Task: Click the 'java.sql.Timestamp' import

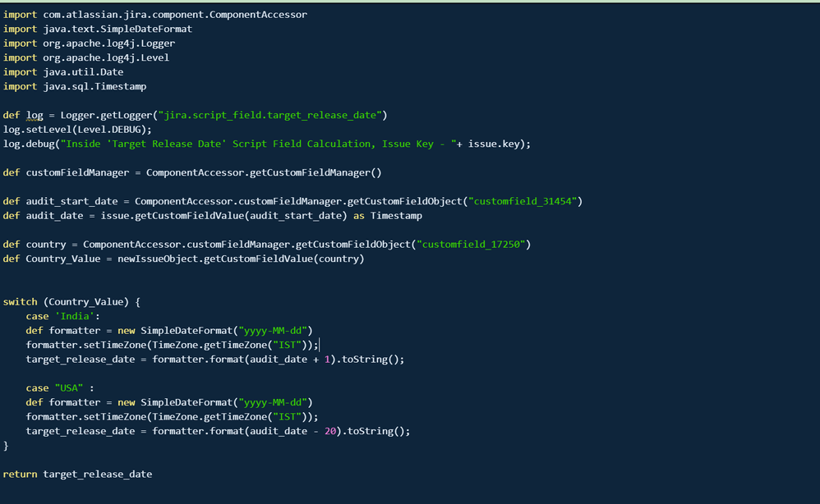Action: [94, 86]
